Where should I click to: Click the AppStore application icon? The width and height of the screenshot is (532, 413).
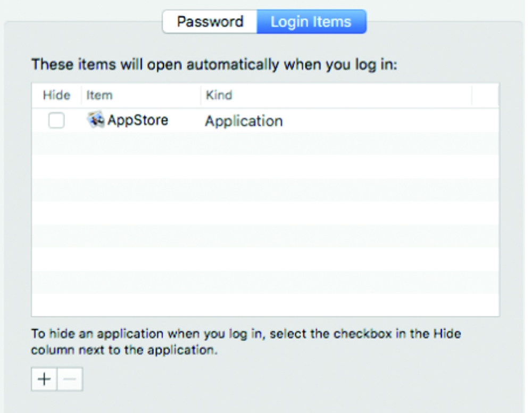coord(96,120)
